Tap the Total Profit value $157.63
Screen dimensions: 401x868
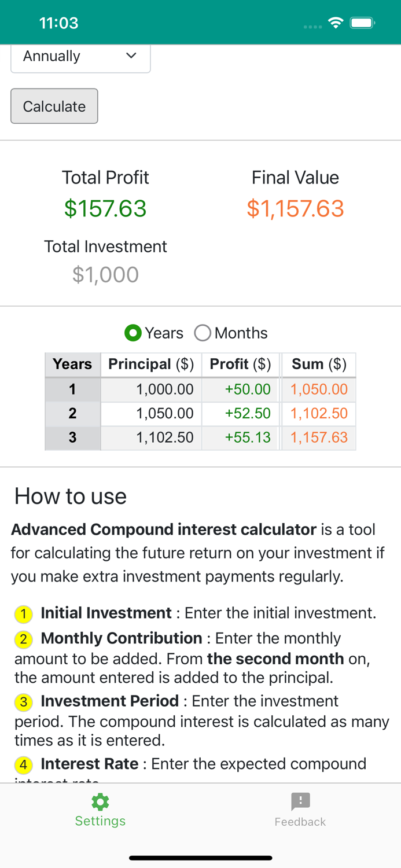click(105, 209)
